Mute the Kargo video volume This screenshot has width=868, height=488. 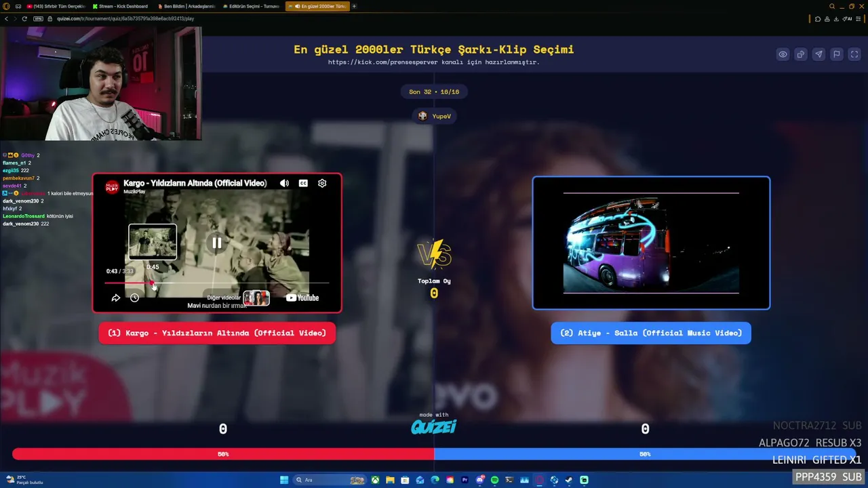click(x=284, y=183)
